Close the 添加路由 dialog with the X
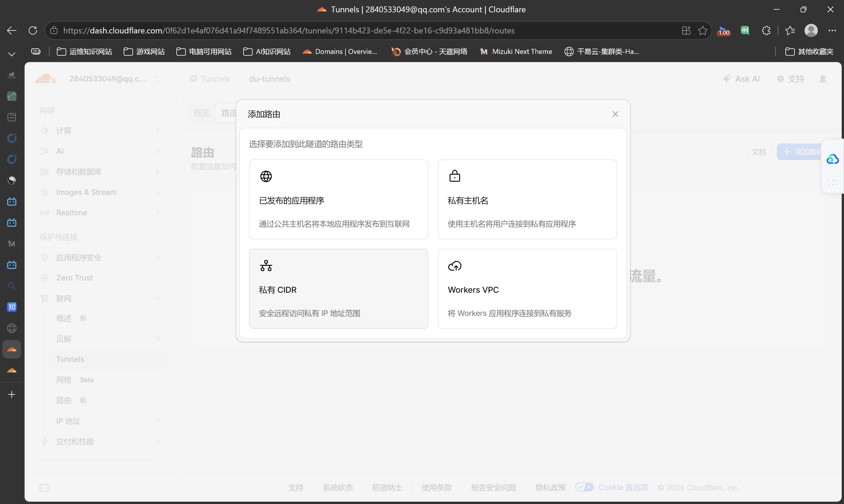The height and width of the screenshot is (504, 844). (x=615, y=114)
